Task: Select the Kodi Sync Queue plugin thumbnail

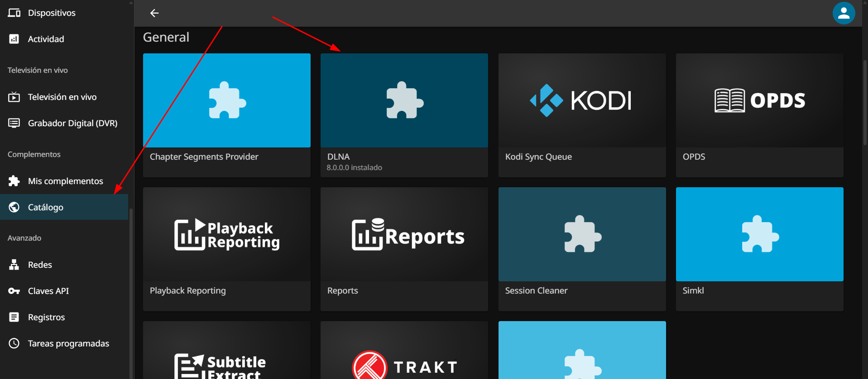Action: coord(582,100)
